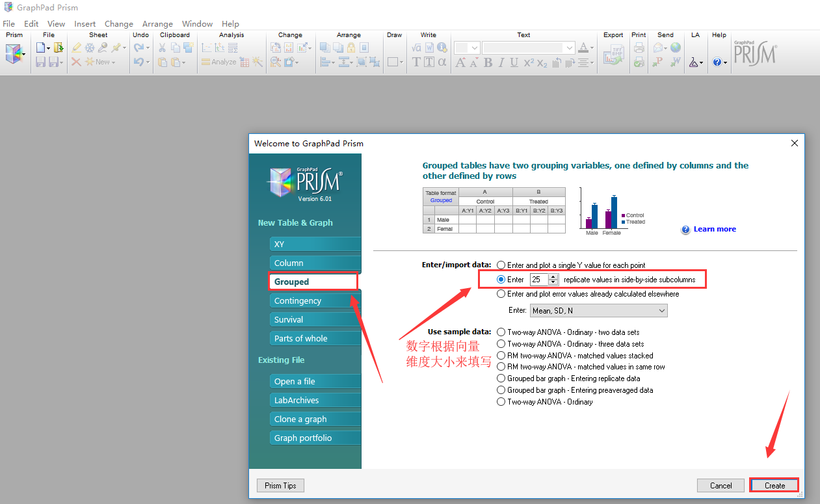Click the globe icon in Send group
The image size is (820, 504).
[x=676, y=47]
